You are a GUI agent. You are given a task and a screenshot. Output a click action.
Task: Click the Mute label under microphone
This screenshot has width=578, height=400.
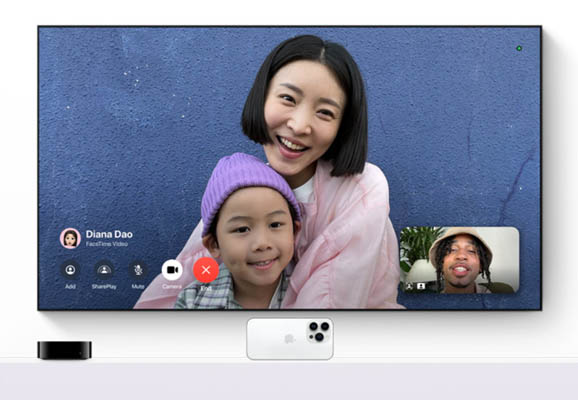click(138, 286)
